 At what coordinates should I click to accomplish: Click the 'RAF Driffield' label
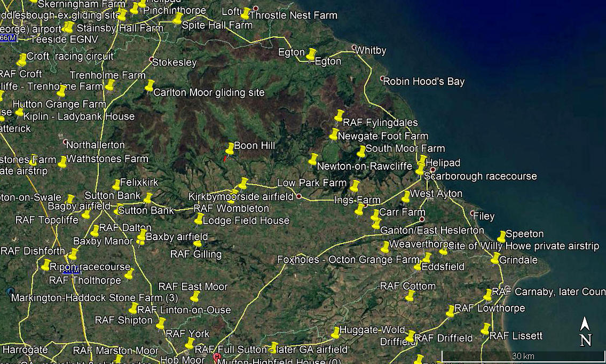pyautogui.click(x=444, y=338)
